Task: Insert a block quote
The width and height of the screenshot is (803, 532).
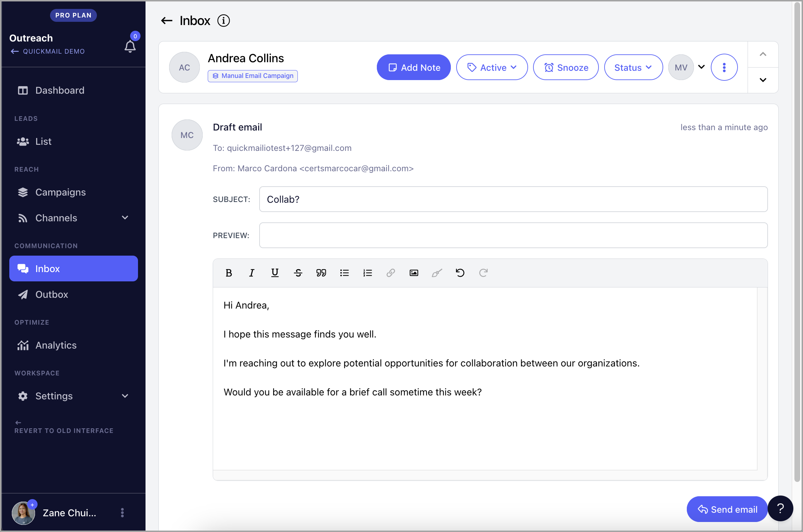Action: [x=321, y=273]
